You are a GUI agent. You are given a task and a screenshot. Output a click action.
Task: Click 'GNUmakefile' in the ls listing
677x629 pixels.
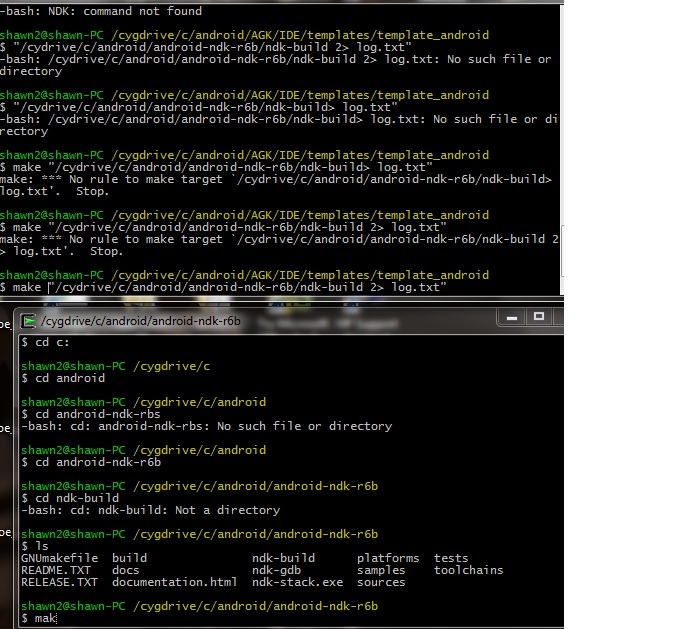click(x=60, y=558)
